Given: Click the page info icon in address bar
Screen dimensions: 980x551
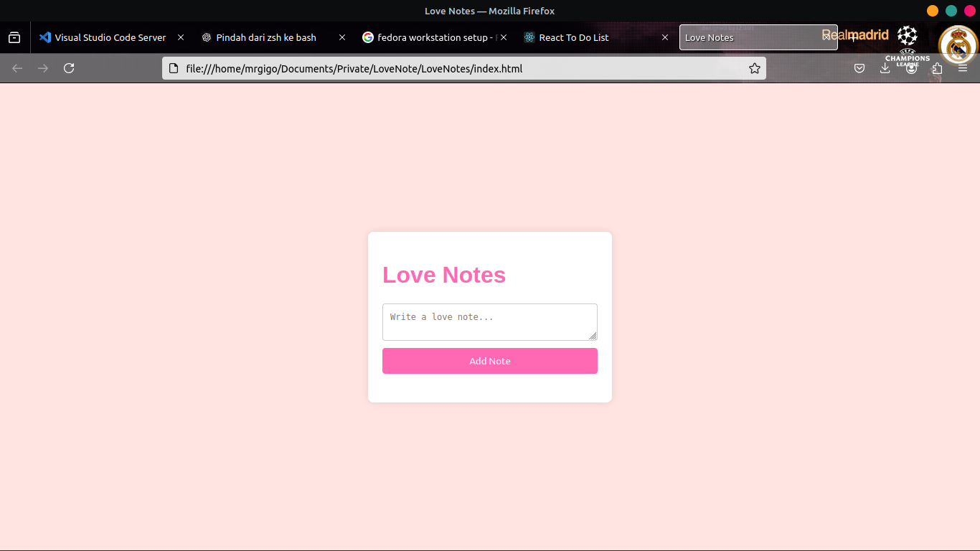Looking at the screenshot, I should (x=173, y=68).
